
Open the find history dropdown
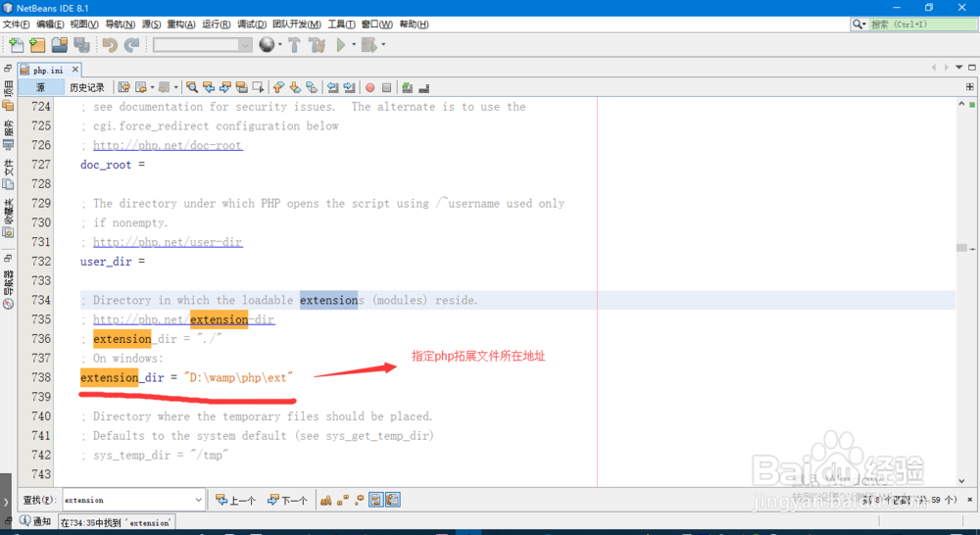(x=198, y=500)
